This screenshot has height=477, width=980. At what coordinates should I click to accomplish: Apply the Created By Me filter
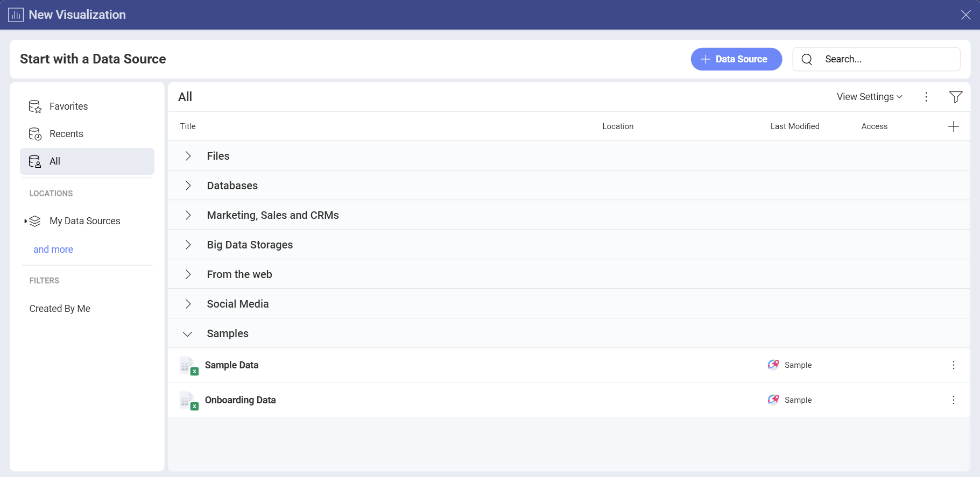[60, 309]
